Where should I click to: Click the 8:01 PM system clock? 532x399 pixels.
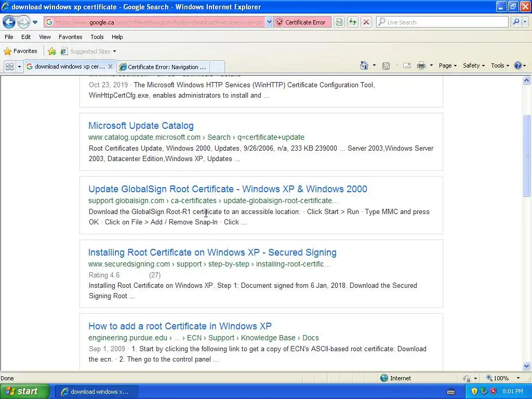(x=513, y=392)
